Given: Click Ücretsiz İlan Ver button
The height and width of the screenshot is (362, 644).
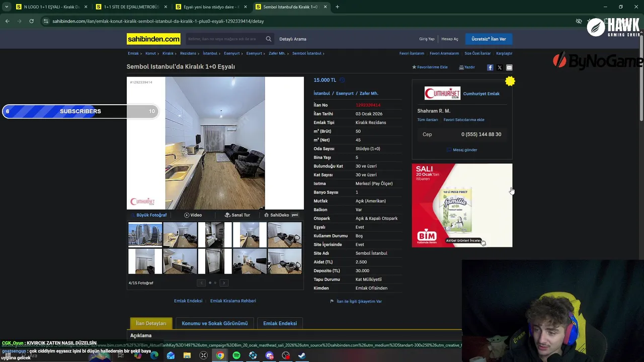Looking at the screenshot, I should [x=489, y=39].
